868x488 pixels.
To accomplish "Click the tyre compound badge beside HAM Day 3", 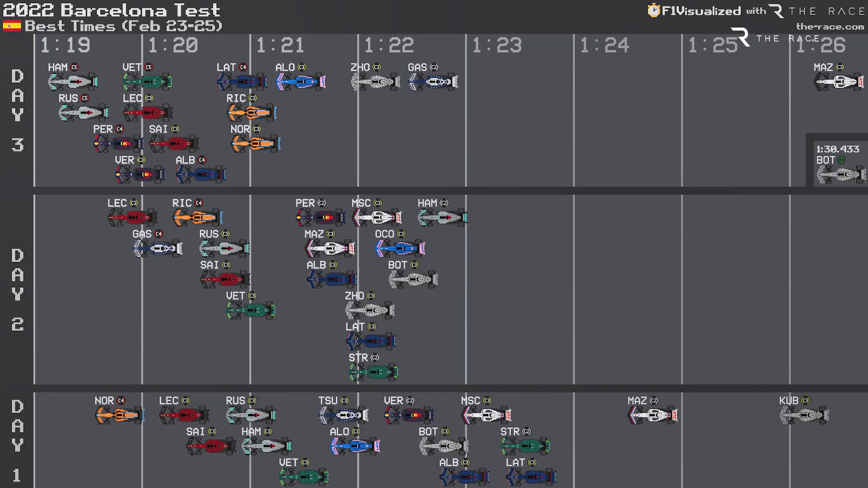I will click(75, 67).
